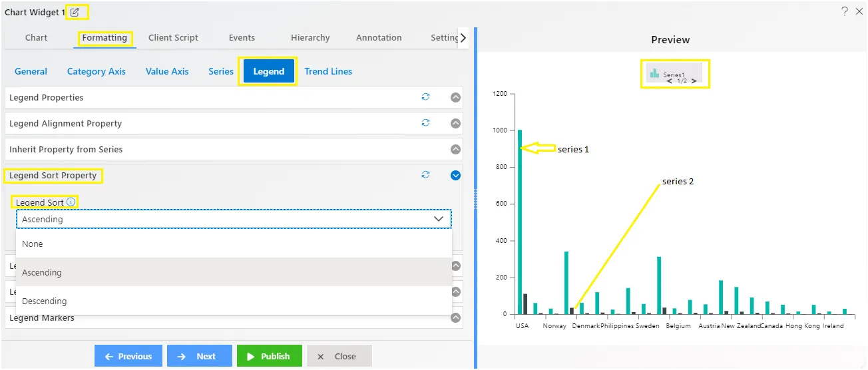
Task: Reset Legend Alignment Property with refresh icon
Action: click(425, 123)
